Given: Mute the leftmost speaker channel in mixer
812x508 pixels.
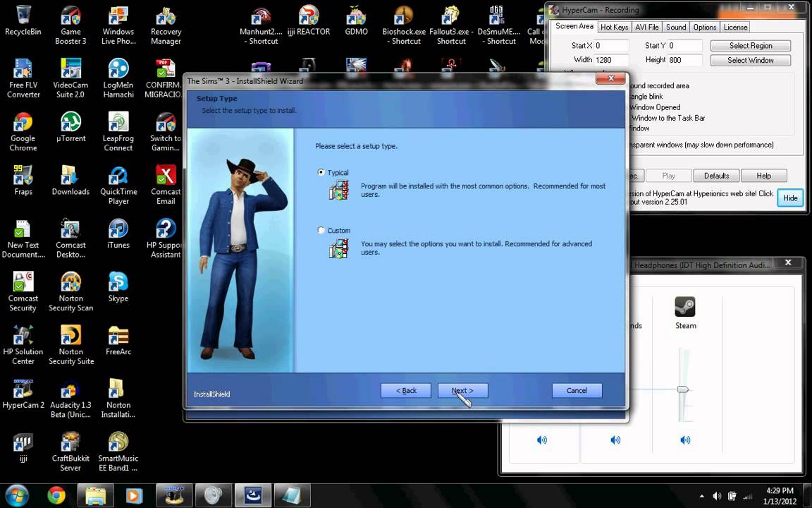Looking at the screenshot, I should [x=541, y=440].
